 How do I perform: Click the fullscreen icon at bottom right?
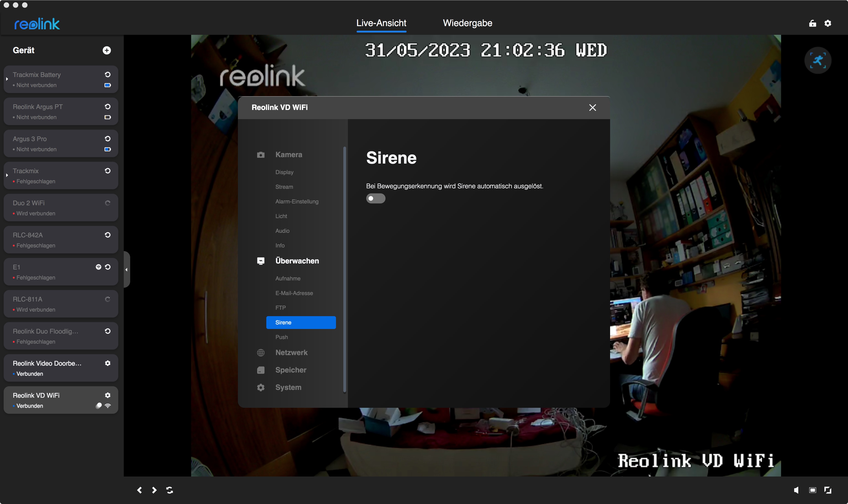pos(828,490)
